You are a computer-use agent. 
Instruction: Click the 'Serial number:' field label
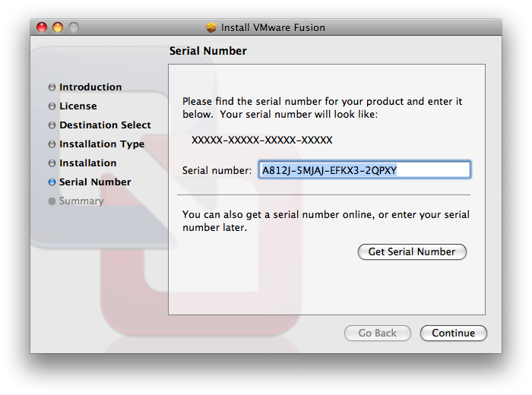click(x=217, y=170)
